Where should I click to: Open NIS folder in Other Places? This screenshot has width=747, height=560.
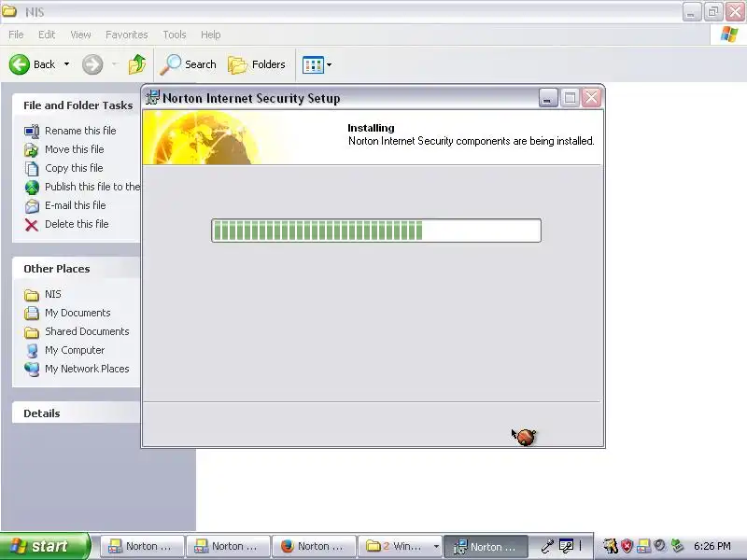53,294
